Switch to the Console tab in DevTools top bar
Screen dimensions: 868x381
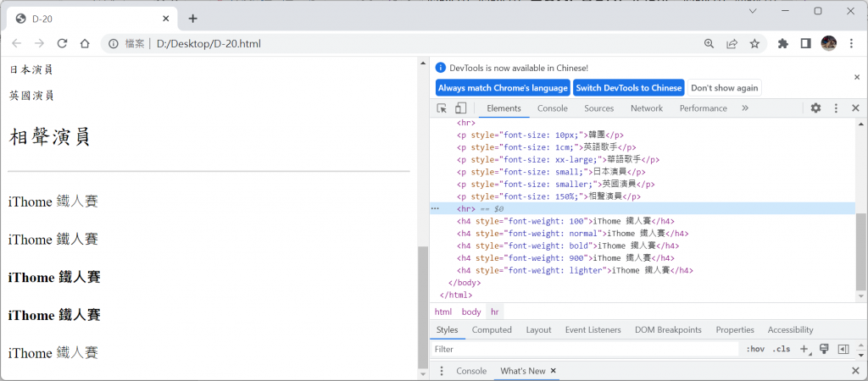click(553, 108)
